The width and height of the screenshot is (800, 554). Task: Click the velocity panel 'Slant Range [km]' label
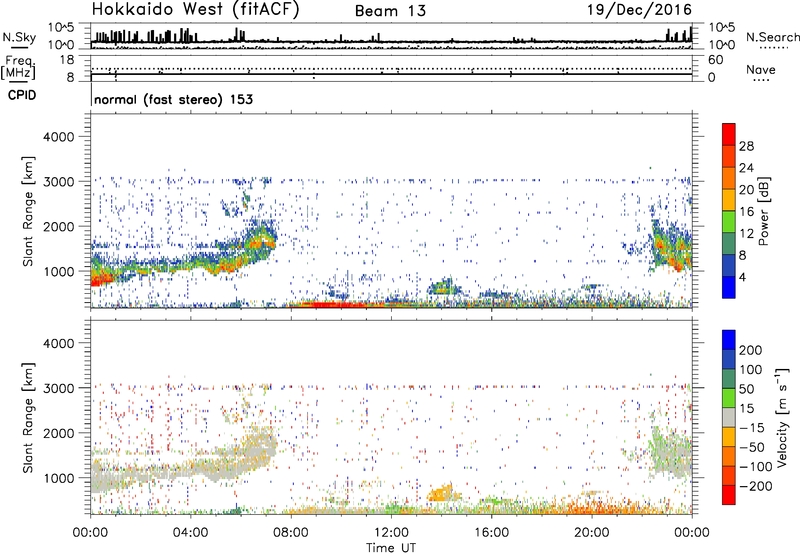coord(28,418)
